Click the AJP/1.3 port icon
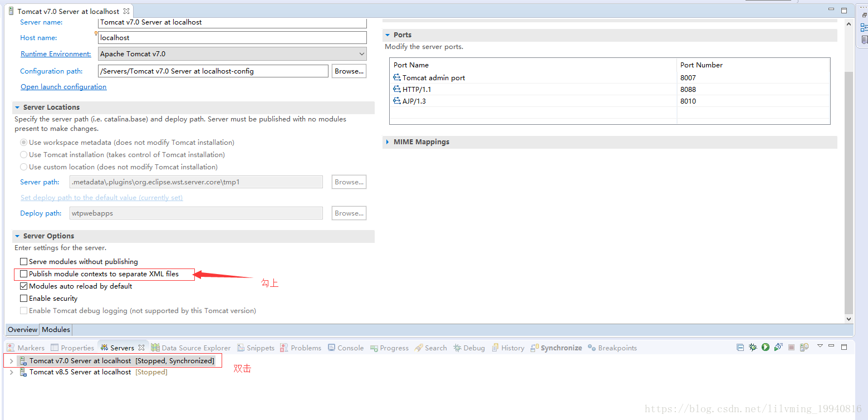Screen dimensions: 868x420 point(397,101)
